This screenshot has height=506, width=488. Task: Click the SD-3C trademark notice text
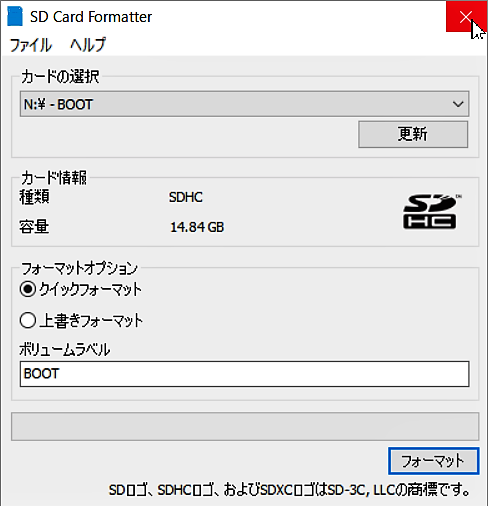(289, 490)
